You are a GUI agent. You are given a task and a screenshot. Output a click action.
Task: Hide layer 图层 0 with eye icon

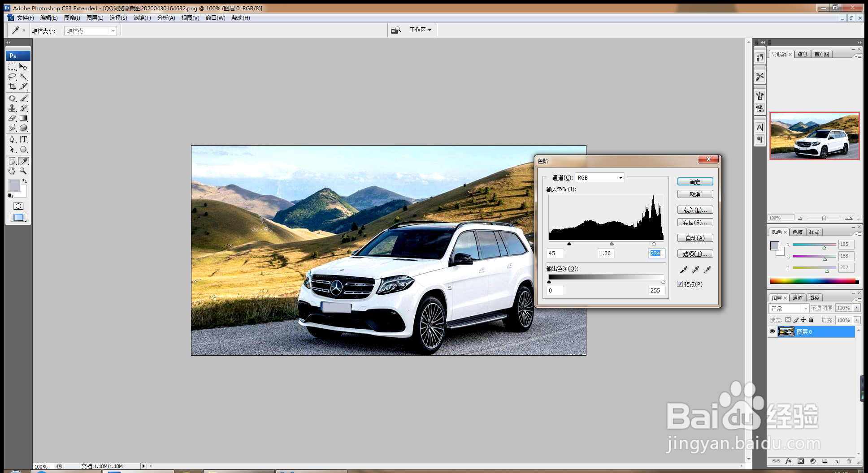[772, 331]
